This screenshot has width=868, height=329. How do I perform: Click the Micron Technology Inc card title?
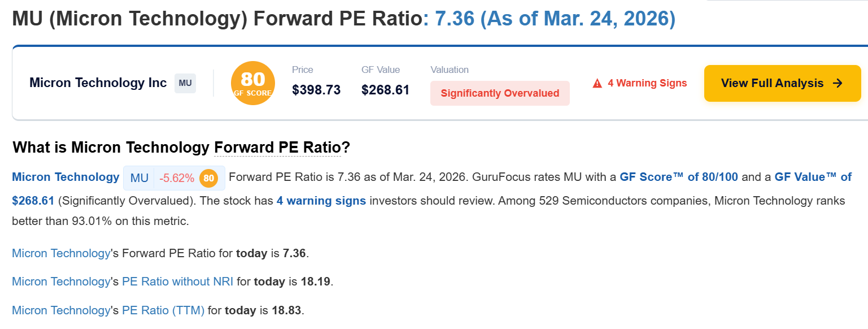point(98,83)
